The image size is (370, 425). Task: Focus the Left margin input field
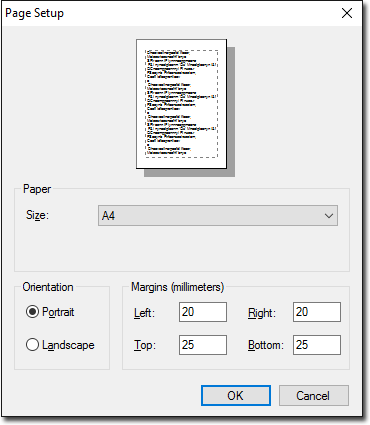pos(203,312)
